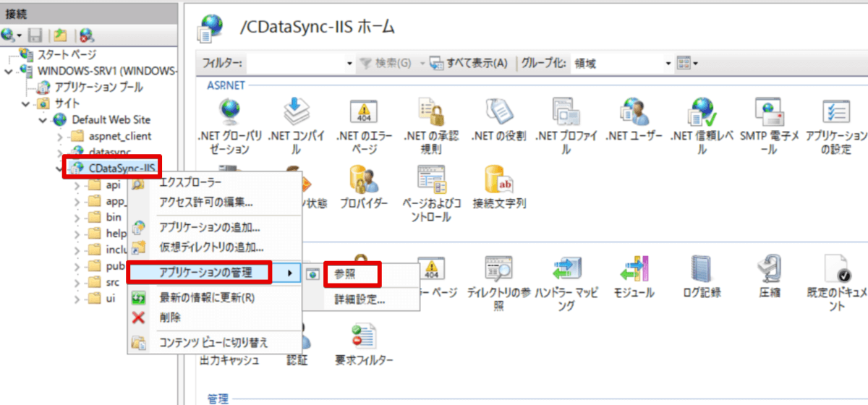Click the 検索(G) button
The image size is (868, 405).
coord(386,64)
